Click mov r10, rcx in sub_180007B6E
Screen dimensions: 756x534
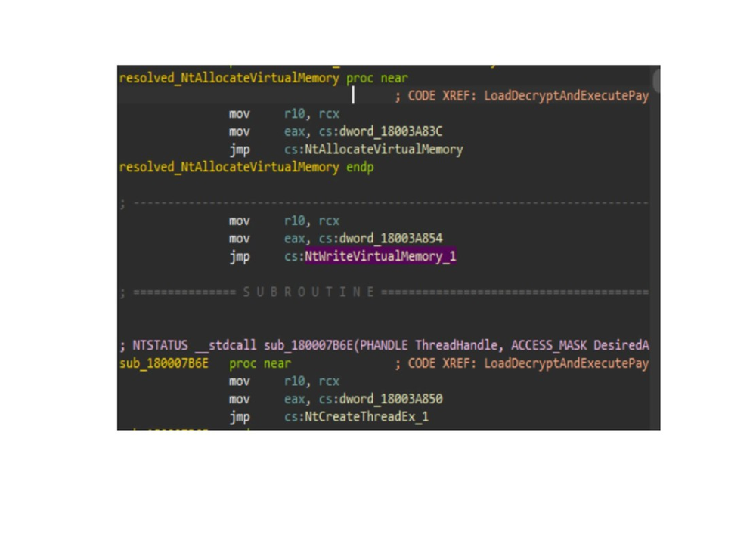tap(284, 381)
